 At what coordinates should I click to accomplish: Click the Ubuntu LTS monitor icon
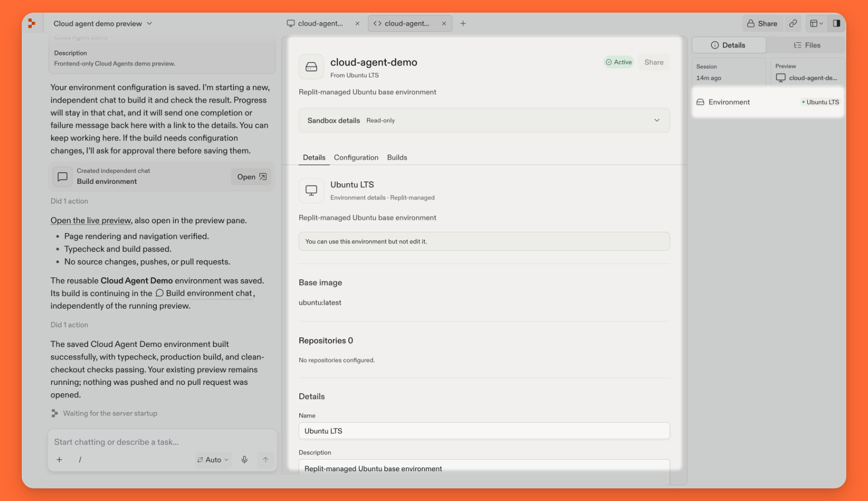pyautogui.click(x=311, y=190)
